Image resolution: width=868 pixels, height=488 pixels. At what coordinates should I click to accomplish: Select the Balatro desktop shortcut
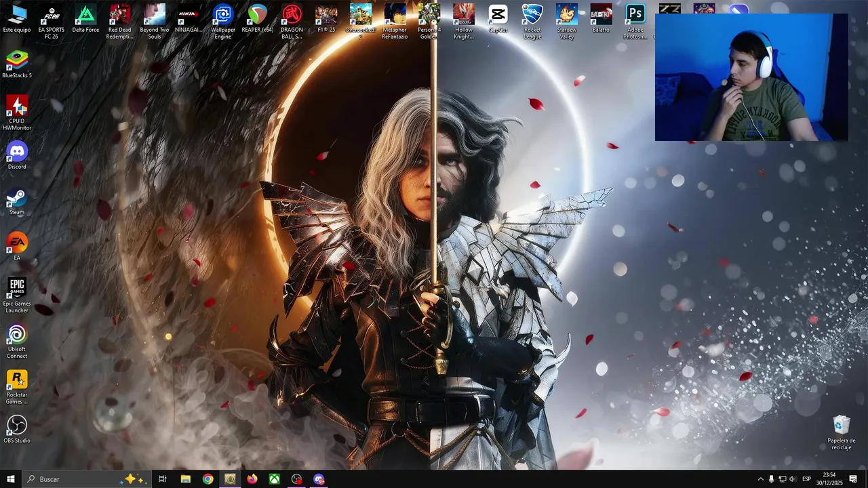[601, 19]
